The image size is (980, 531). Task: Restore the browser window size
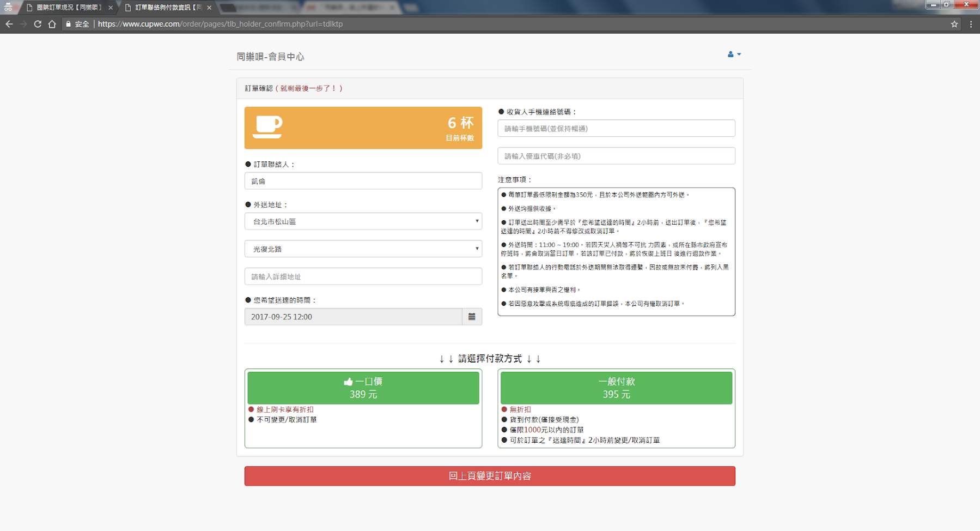pyautogui.click(x=947, y=4)
